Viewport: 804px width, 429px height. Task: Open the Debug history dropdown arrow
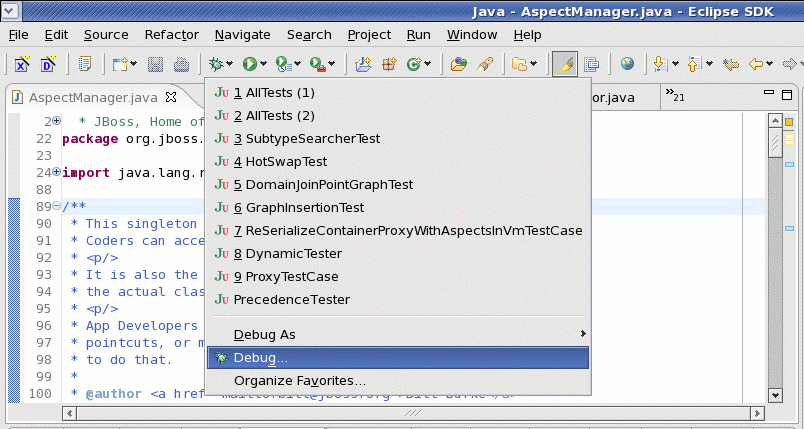click(x=229, y=64)
